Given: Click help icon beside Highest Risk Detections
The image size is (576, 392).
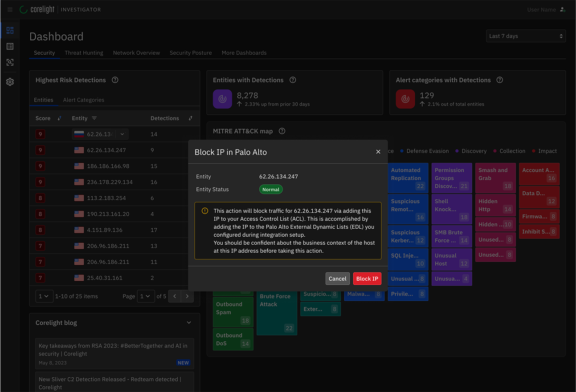Looking at the screenshot, I should 115,80.
